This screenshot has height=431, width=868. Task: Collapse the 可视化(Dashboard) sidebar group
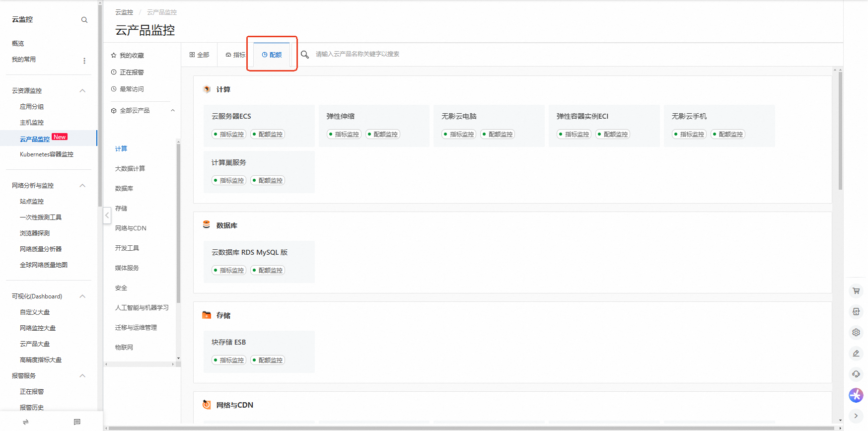82,296
